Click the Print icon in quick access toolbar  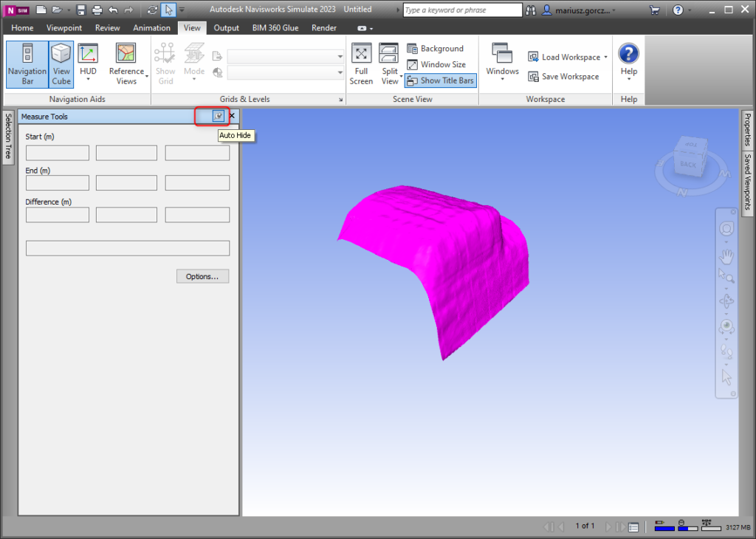point(97,10)
